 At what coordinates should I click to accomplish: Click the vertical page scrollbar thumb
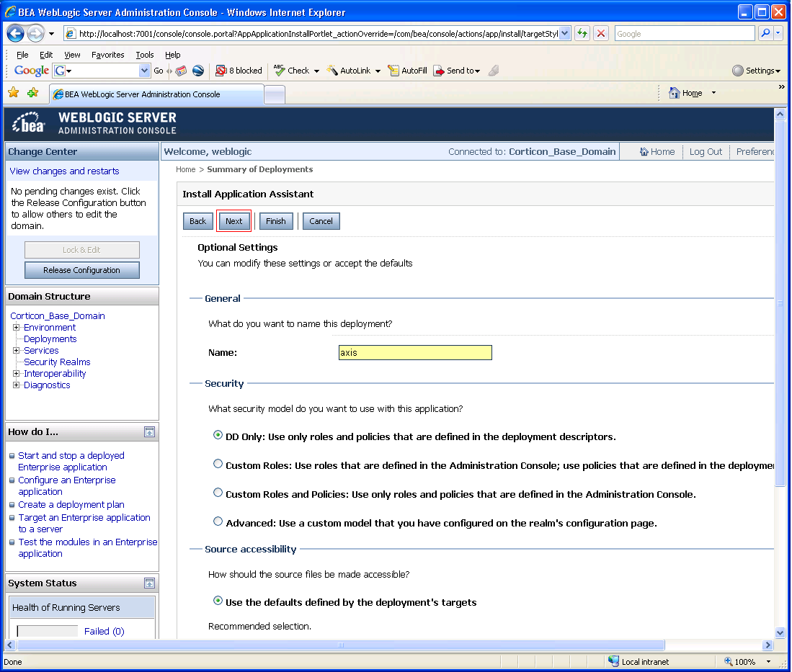pos(780,303)
